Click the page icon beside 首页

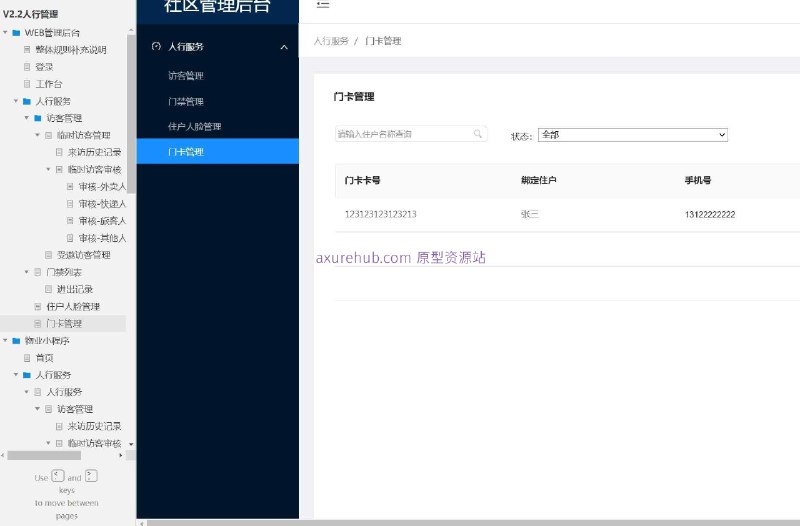click(x=28, y=358)
